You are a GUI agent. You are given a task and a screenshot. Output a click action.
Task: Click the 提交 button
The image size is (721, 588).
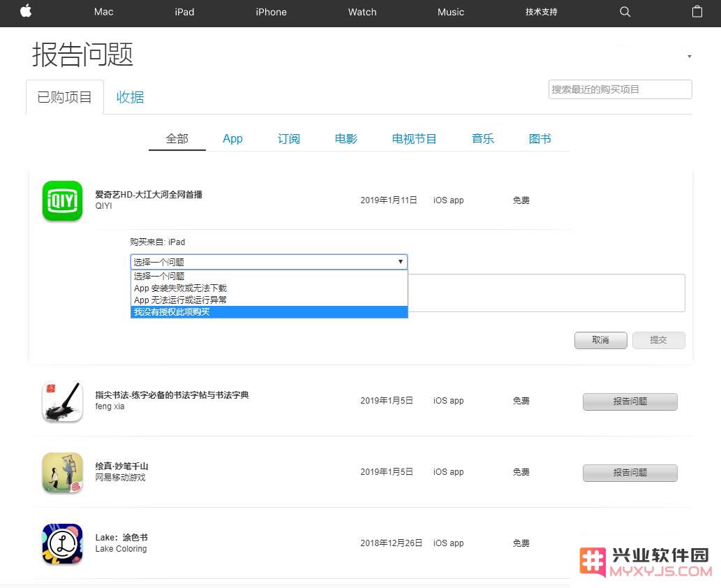[x=658, y=340]
